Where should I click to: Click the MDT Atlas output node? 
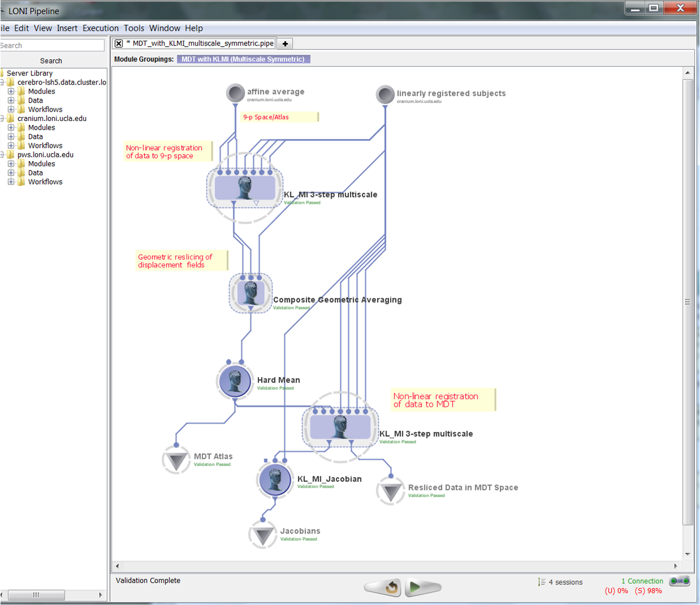tap(176, 461)
